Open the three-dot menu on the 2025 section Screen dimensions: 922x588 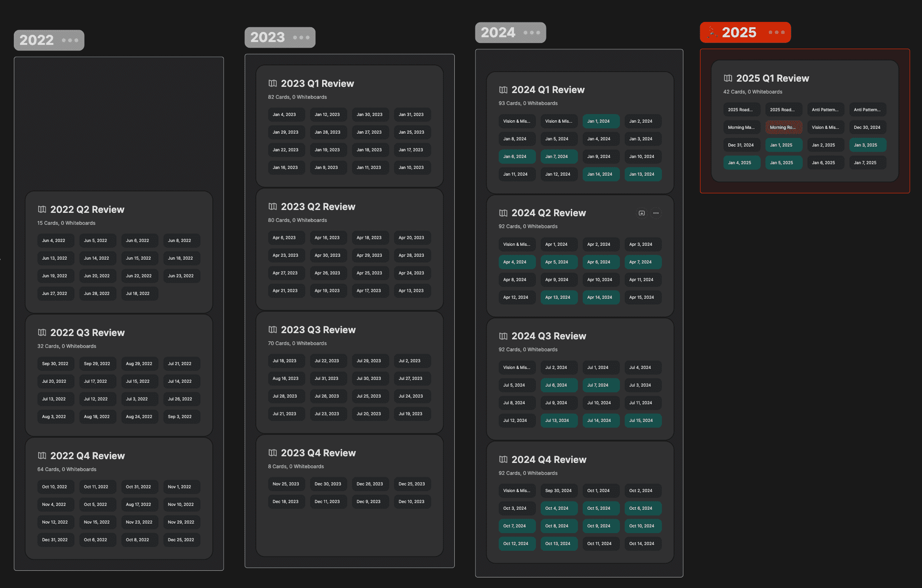click(776, 32)
